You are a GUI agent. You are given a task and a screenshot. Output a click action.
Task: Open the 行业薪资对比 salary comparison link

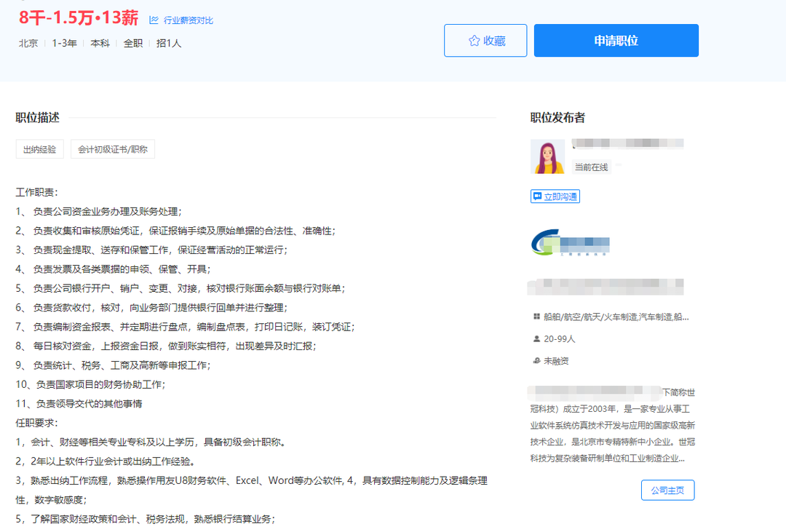(x=188, y=20)
